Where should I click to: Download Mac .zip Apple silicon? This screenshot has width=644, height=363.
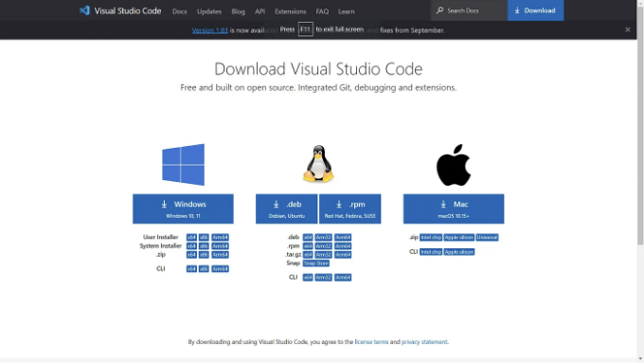click(x=458, y=237)
